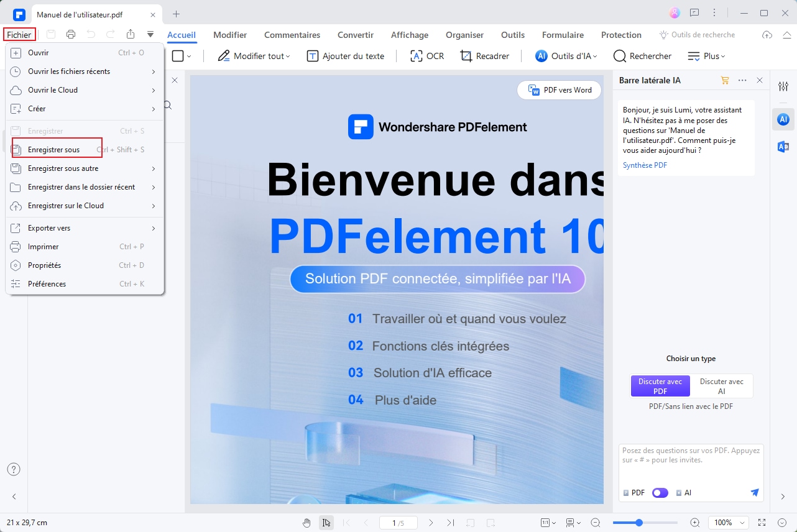
Task: Toggle the PDF/AI switch in chat box
Action: [x=660, y=492]
